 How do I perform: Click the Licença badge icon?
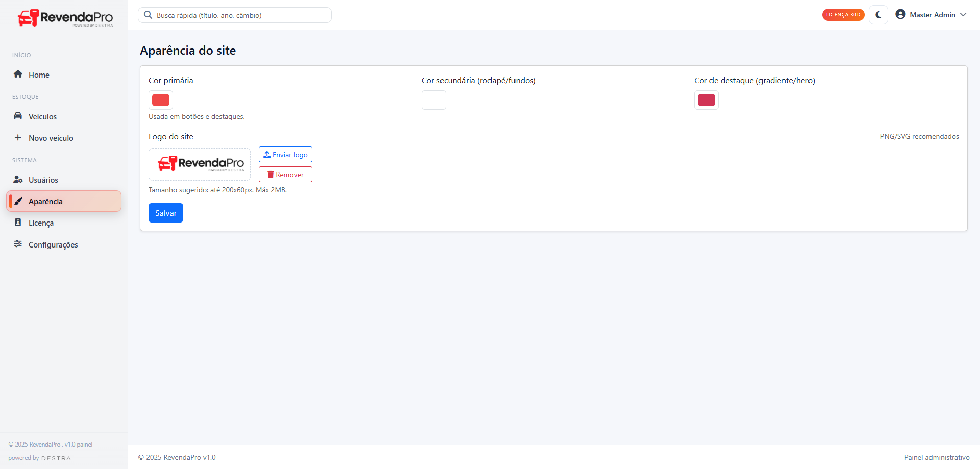coord(18,223)
